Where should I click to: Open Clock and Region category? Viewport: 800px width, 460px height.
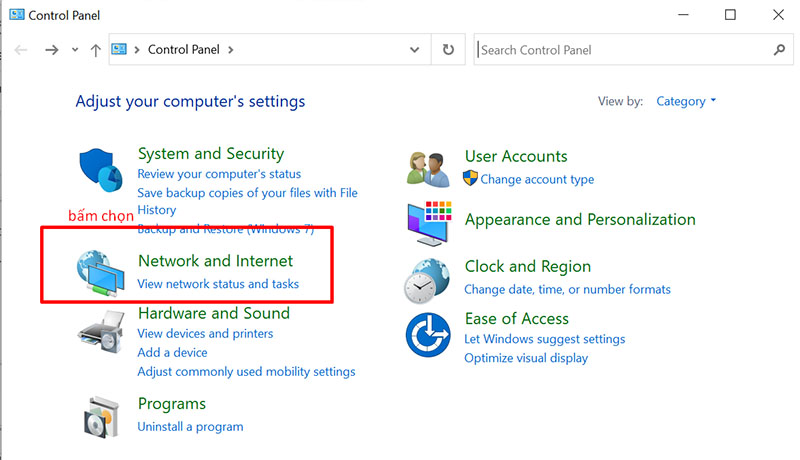tap(528, 266)
